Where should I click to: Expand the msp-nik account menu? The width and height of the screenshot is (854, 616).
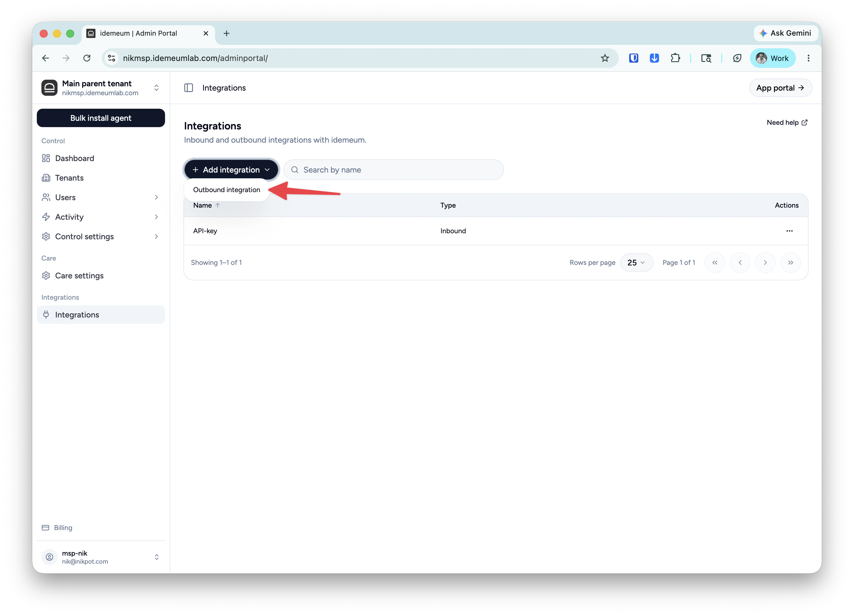click(156, 557)
